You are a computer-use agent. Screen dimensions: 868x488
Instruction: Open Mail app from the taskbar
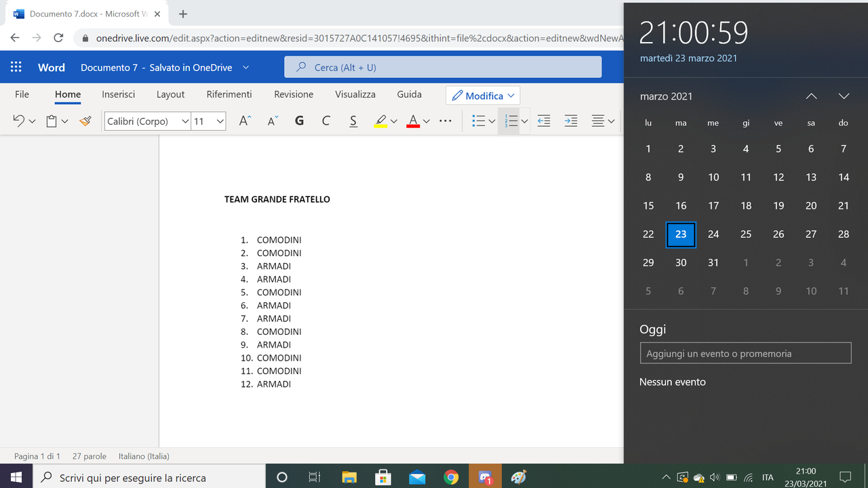tap(417, 477)
